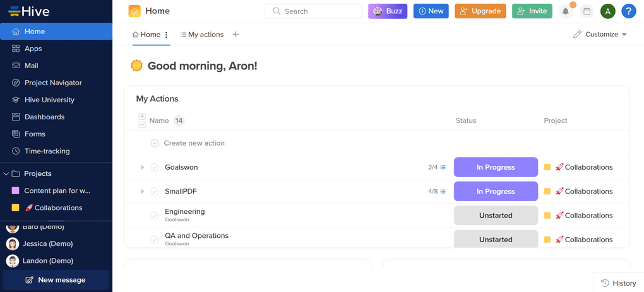Screen dimensions: 644x292
Task: Open the Customize dropdown
Action: [600, 35]
